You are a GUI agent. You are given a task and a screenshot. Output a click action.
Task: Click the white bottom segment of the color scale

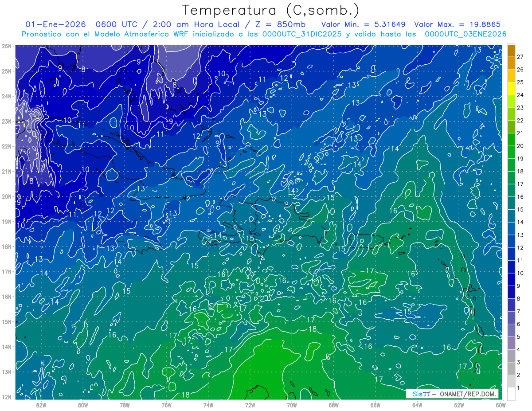(511, 394)
